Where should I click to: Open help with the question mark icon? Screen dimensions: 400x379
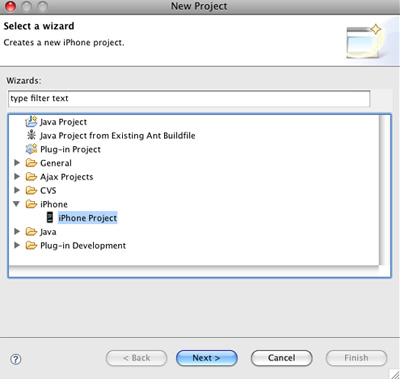16,359
